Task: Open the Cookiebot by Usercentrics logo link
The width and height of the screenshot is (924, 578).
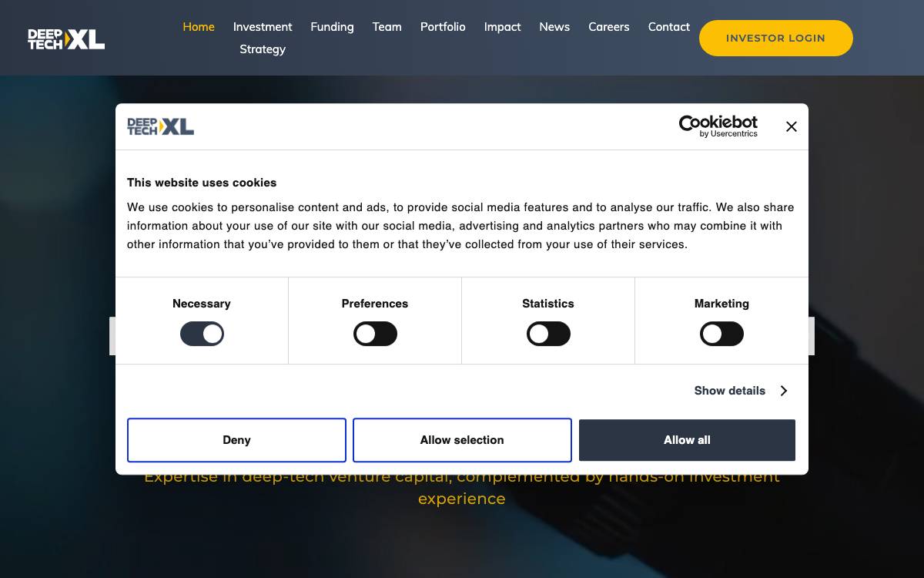Action: click(718, 126)
